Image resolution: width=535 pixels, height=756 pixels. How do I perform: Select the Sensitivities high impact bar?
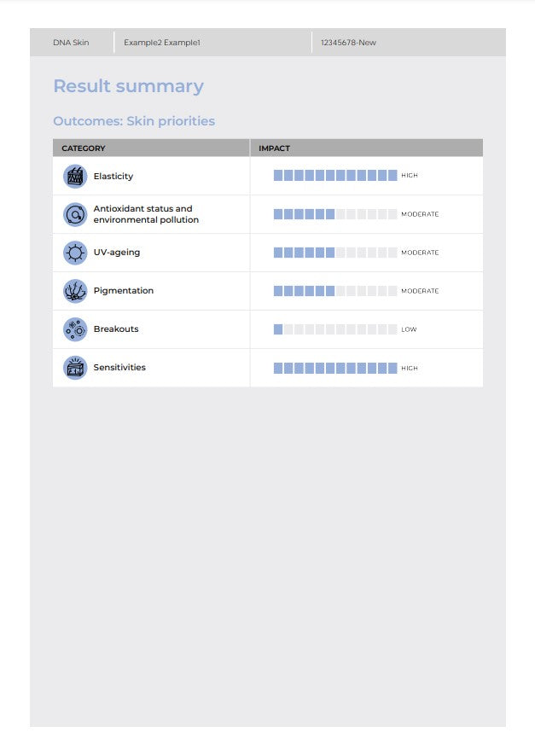pos(335,368)
